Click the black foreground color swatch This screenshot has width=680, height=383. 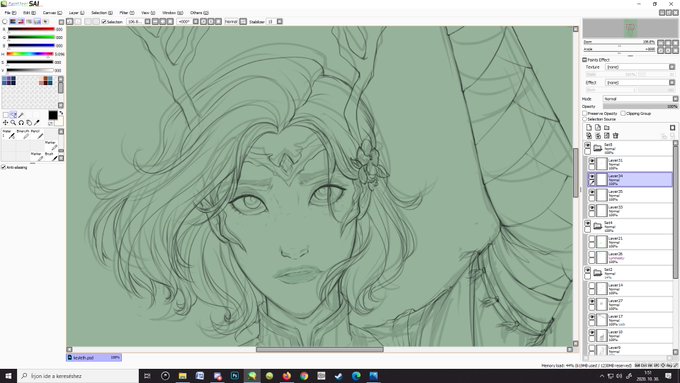point(52,115)
